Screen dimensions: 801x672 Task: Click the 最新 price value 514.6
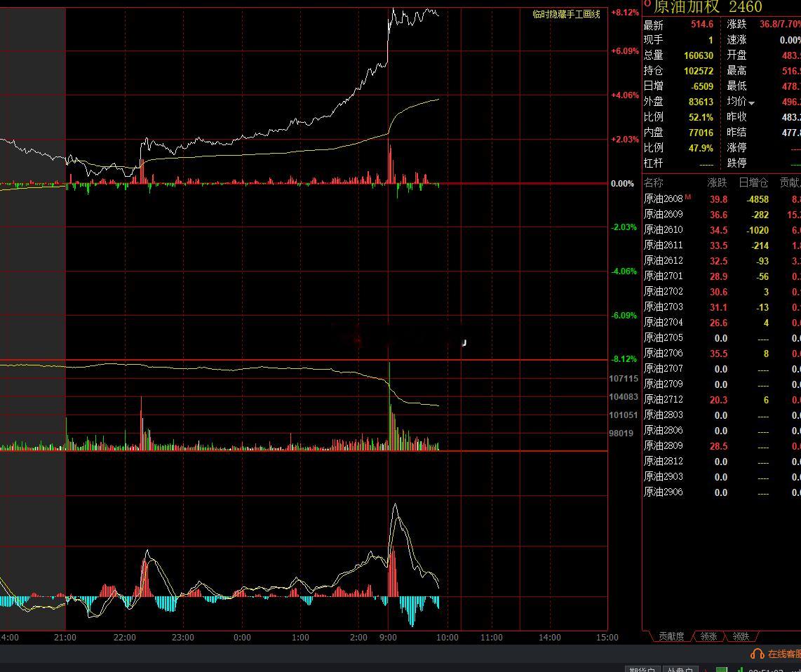tap(702, 24)
